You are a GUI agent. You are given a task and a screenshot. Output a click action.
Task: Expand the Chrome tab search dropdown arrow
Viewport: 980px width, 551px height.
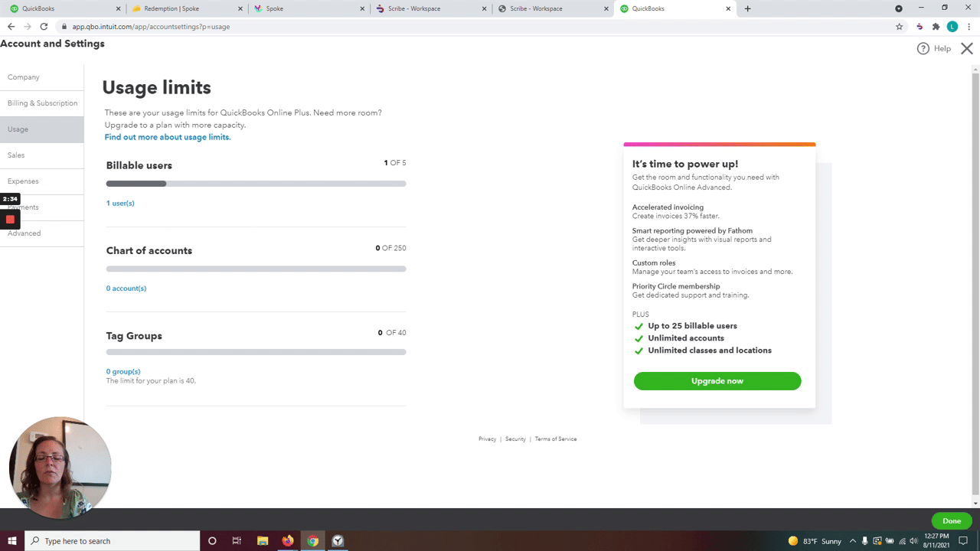coord(899,8)
